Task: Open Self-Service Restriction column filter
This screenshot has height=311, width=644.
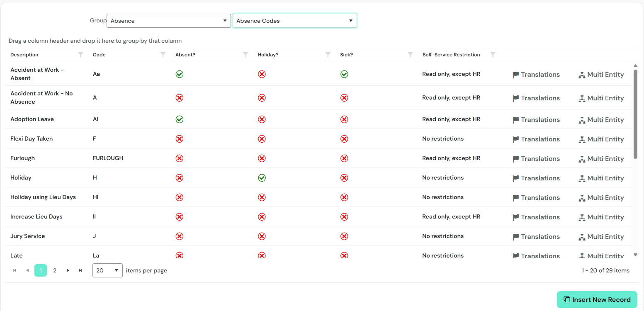Action: pos(493,55)
